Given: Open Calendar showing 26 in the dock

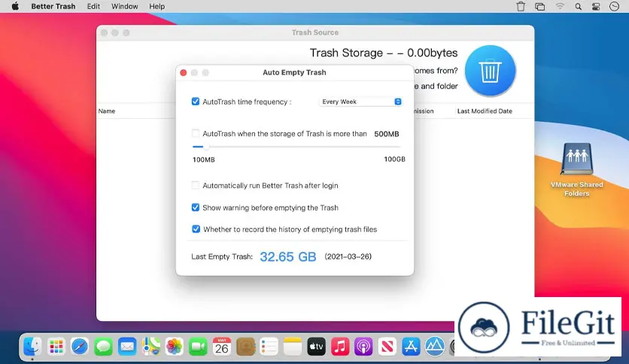Looking at the screenshot, I should coord(222,347).
